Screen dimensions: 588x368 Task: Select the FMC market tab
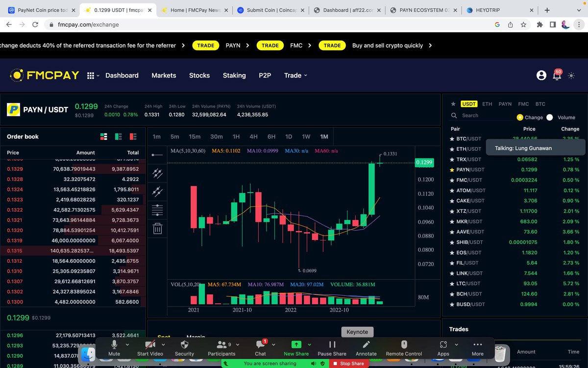tap(523, 104)
